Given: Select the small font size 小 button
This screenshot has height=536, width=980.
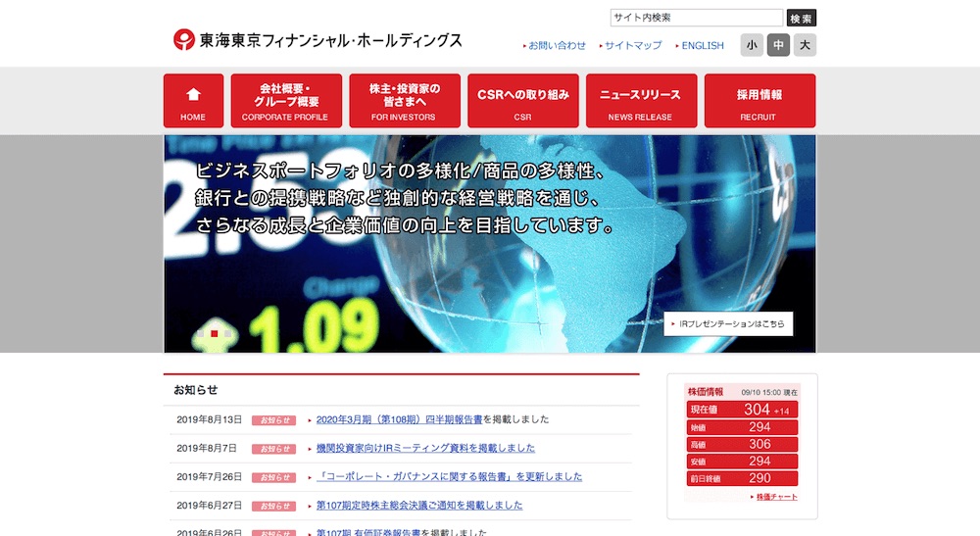Looking at the screenshot, I should pyautogui.click(x=752, y=45).
